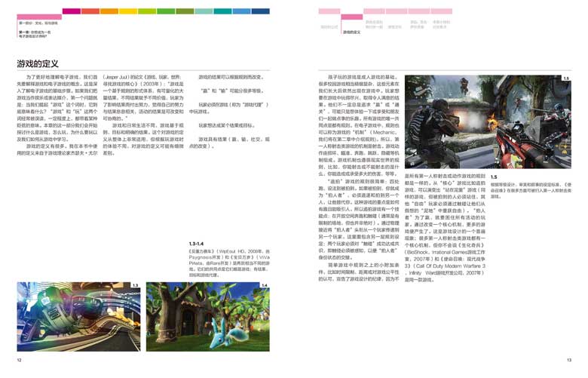588x378 pixels.
Task: Open the futuristic racing game image 1.3
Action: click(78, 317)
